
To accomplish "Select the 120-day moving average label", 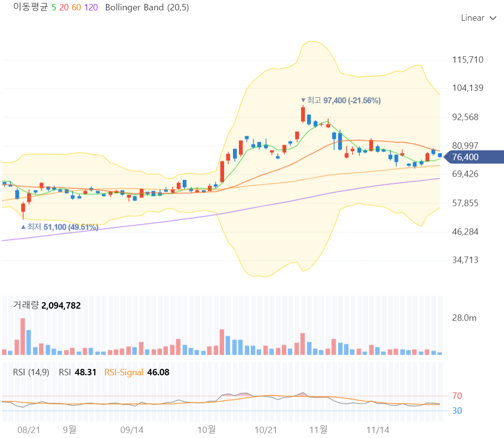I will [91, 7].
